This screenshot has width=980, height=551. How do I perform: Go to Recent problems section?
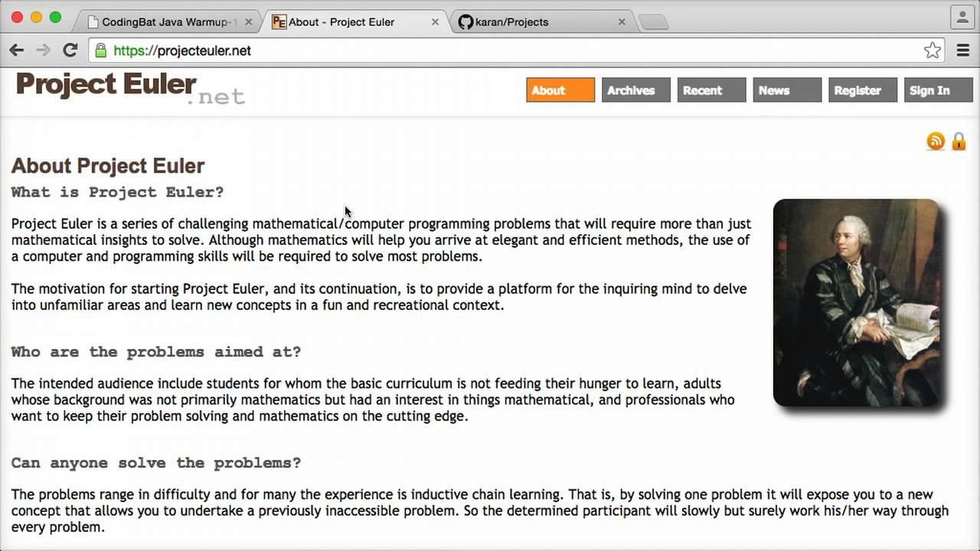point(711,90)
